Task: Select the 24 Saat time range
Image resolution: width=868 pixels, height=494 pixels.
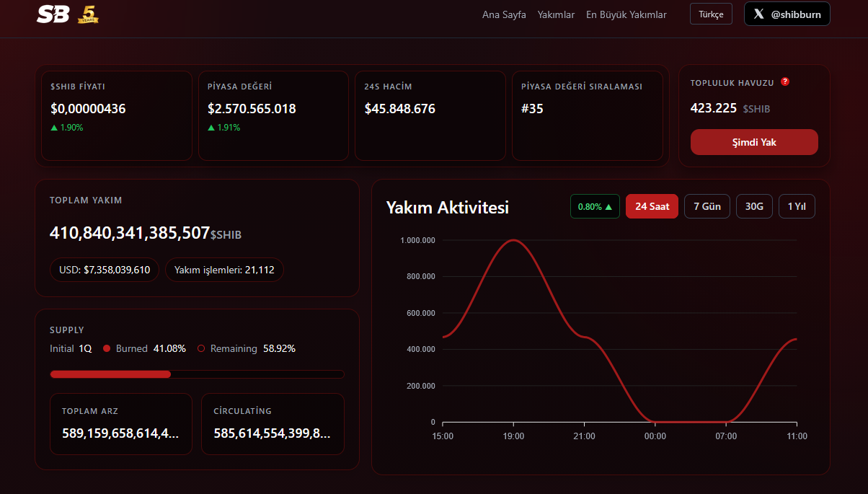Action: 652,206
